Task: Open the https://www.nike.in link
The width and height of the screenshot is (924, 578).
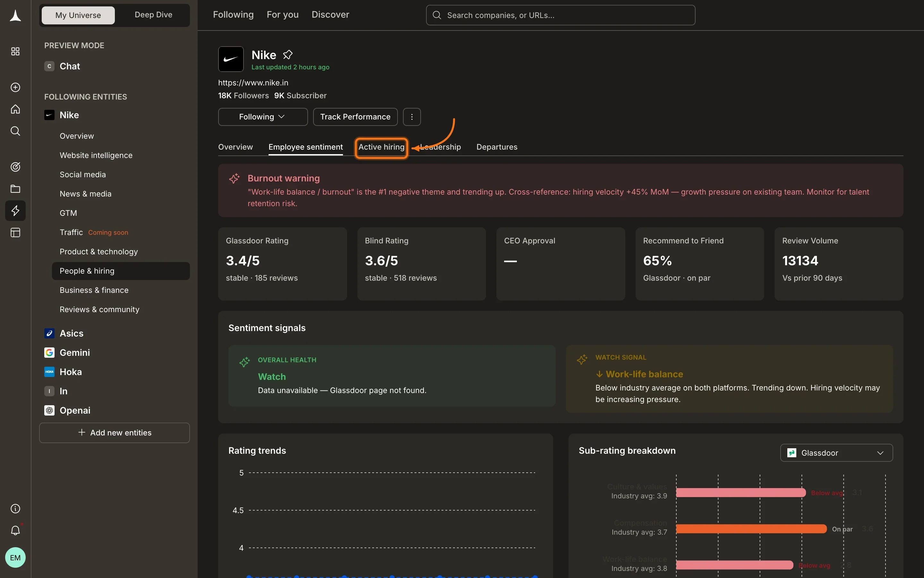Action: pos(253,83)
